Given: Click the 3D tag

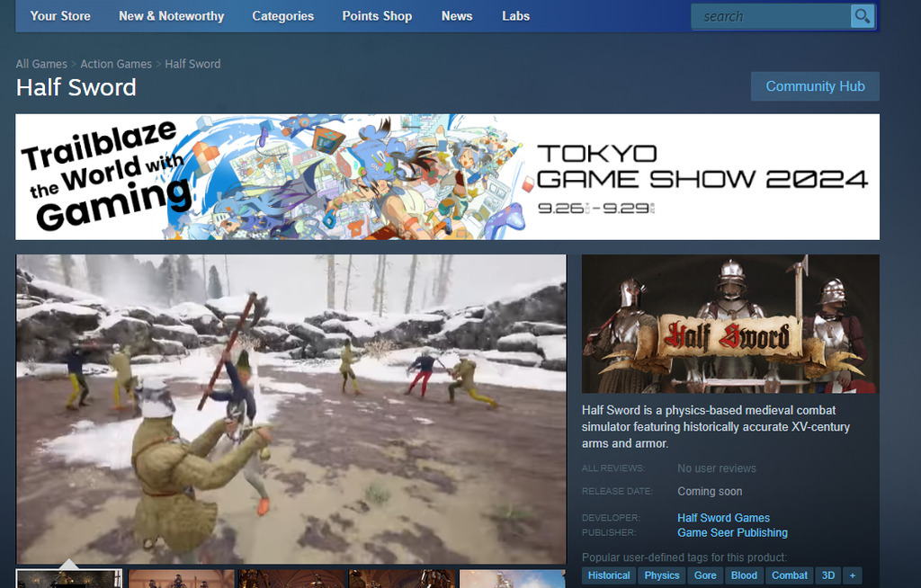Looking at the screenshot, I should point(827,575).
